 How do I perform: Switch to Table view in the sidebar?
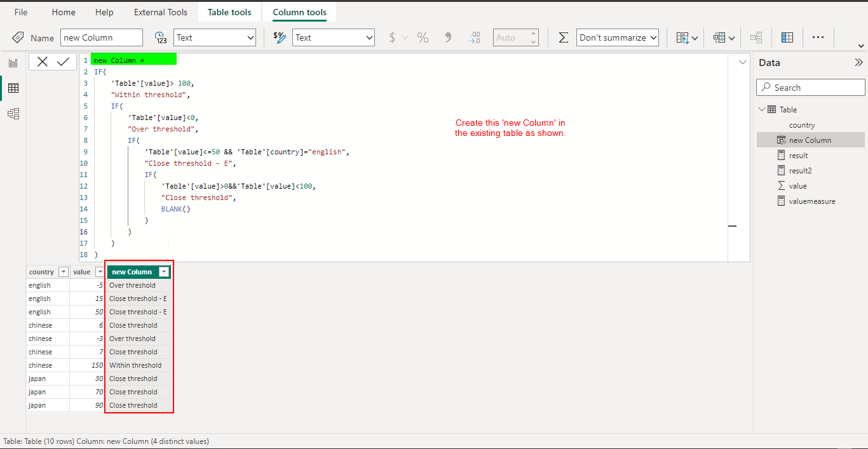(x=13, y=88)
